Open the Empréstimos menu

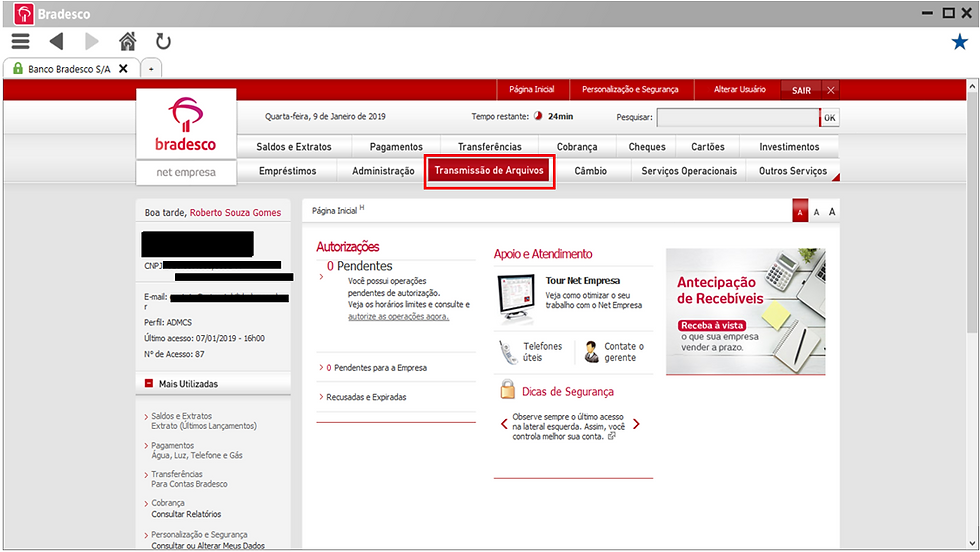click(x=288, y=171)
